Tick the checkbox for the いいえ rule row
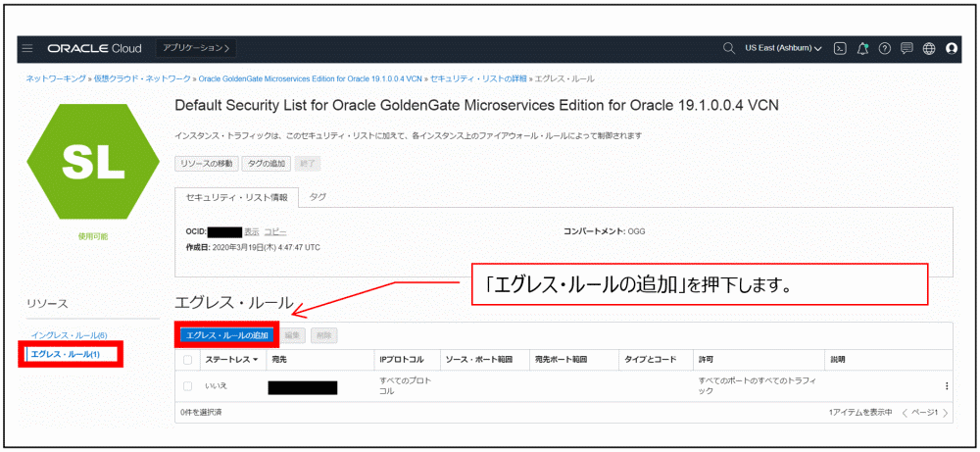Viewport: 980px width, 452px height. coord(187,386)
